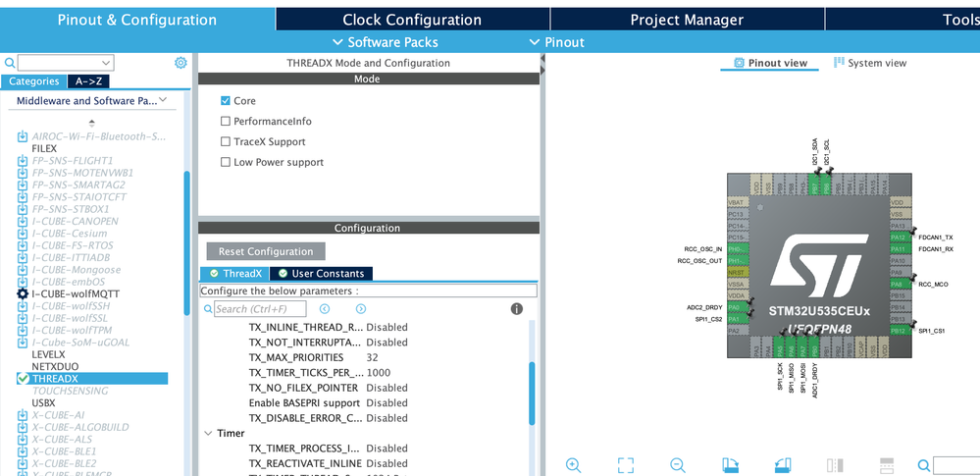Collapse the Timer parameter group

pos(208,434)
